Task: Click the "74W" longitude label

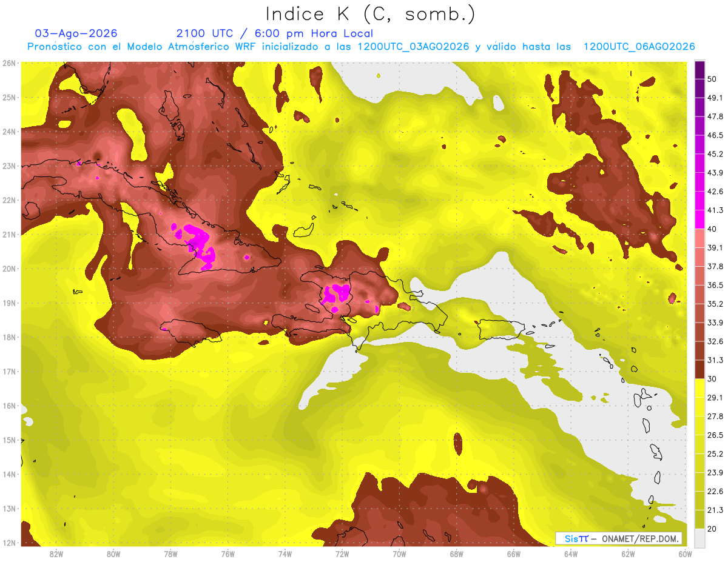Action: 285,554
